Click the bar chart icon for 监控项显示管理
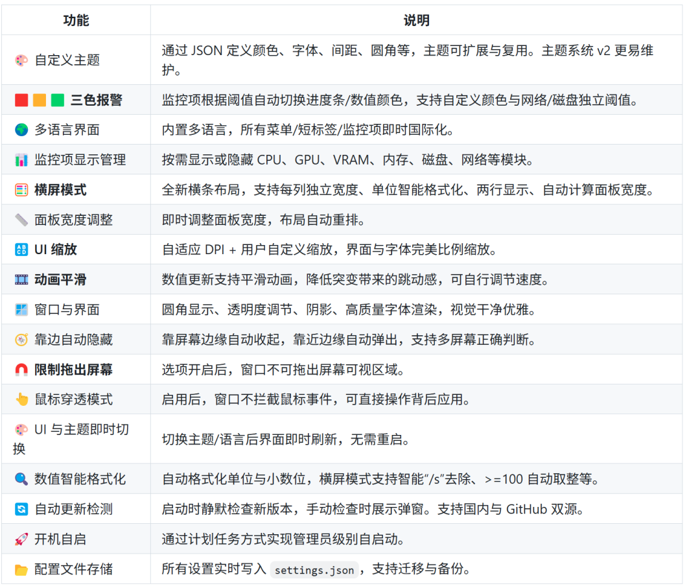The height and width of the screenshot is (588, 700). click(21, 160)
